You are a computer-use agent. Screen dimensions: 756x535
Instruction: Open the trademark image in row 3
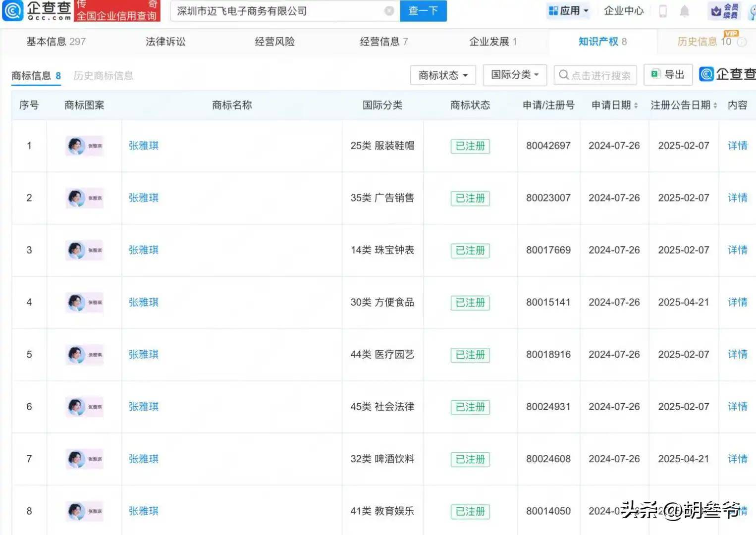click(x=84, y=250)
